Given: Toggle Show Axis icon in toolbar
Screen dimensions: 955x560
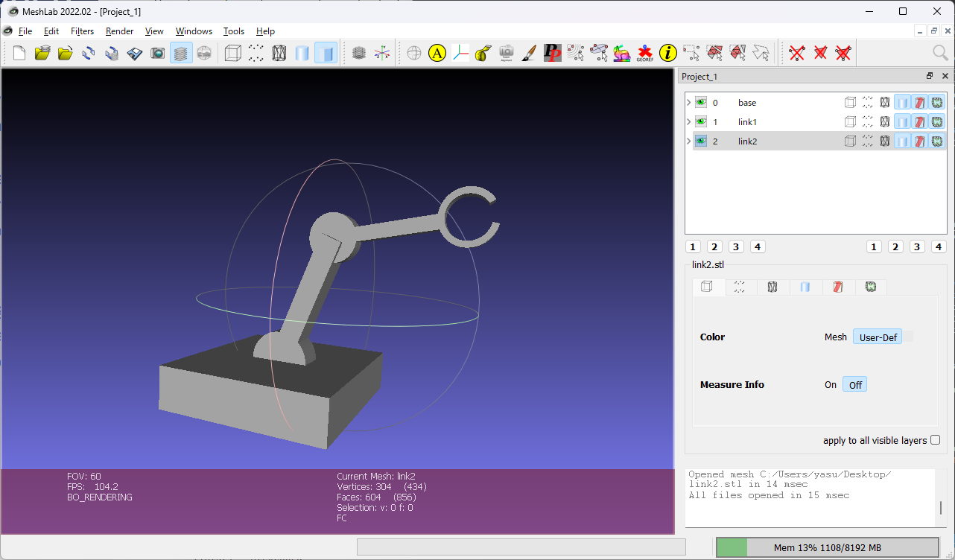Looking at the screenshot, I should coord(382,53).
